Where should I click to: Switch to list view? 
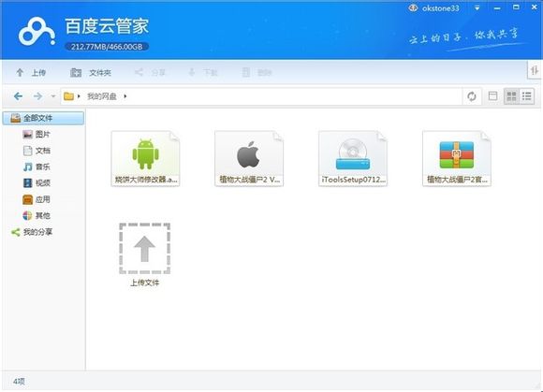coord(527,96)
